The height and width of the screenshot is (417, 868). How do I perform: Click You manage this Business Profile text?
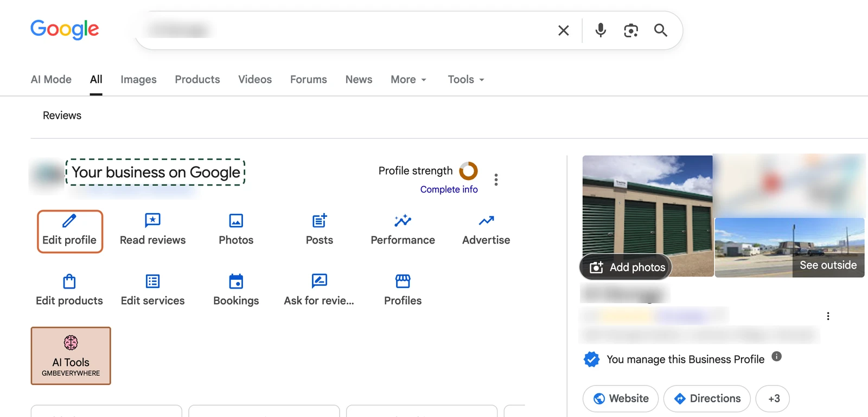click(685, 359)
